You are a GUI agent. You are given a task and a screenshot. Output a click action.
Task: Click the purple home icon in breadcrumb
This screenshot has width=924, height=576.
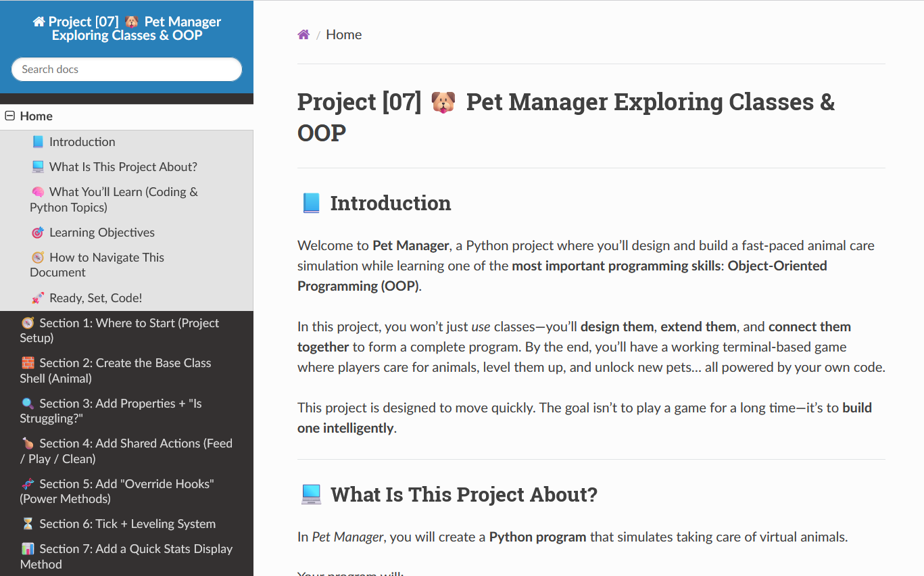pos(303,34)
